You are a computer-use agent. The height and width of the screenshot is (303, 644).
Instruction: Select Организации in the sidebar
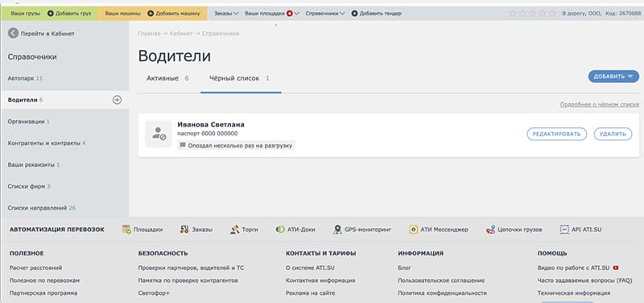point(29,122)
